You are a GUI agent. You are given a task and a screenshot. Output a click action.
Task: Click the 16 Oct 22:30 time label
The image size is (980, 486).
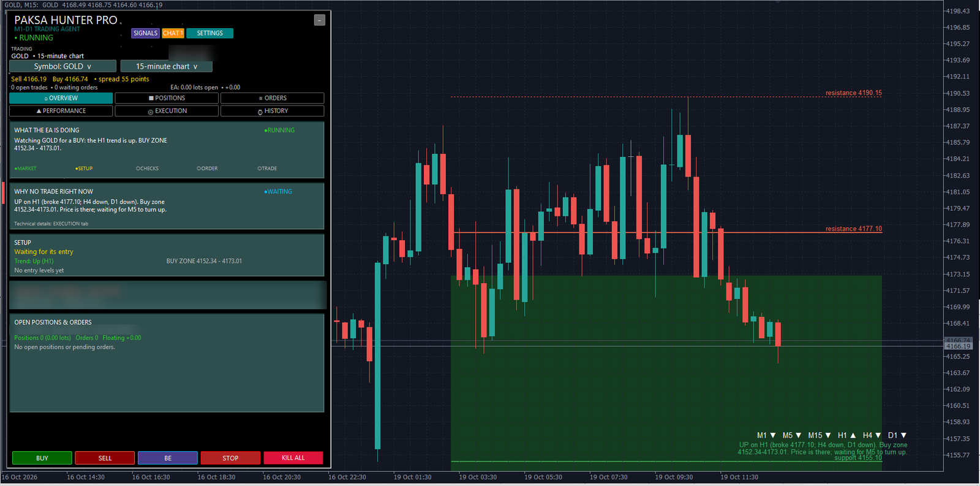[x=347, y=477]
